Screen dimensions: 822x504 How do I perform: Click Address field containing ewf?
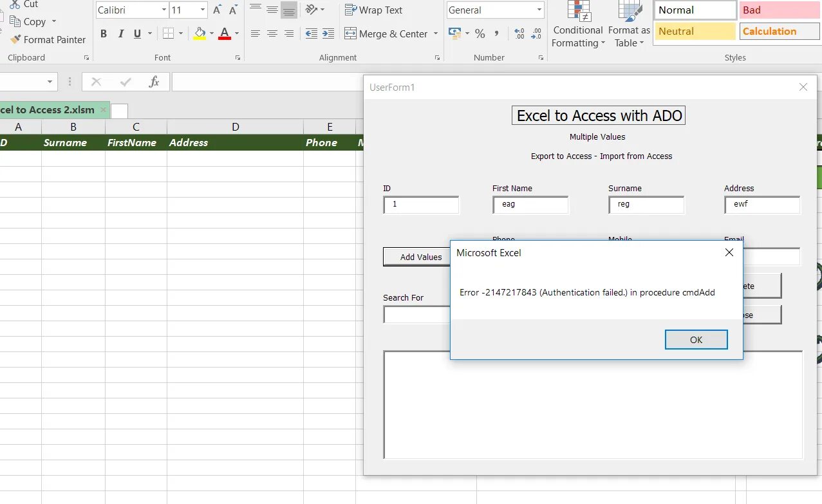click(x=762, y=205)
